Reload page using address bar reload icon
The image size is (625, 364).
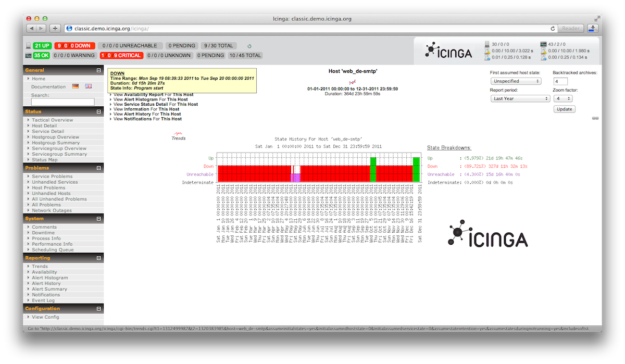point(553,28)
